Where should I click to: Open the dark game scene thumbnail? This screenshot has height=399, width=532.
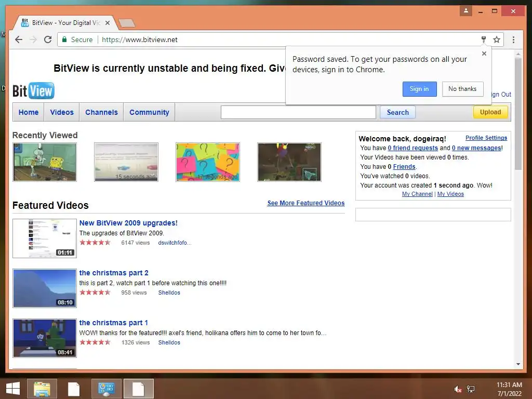pos(289,162)
